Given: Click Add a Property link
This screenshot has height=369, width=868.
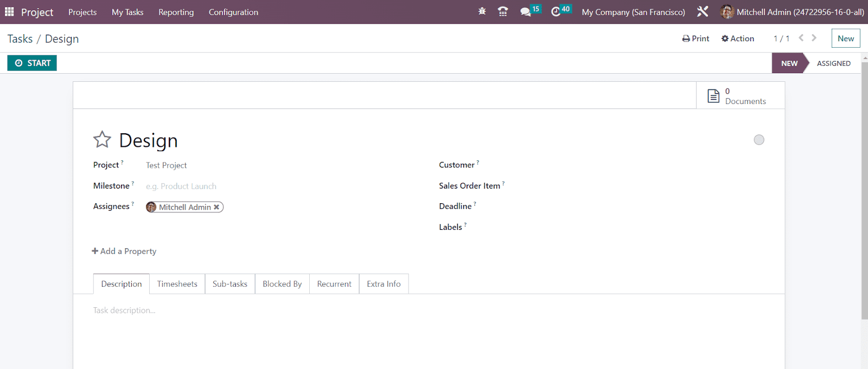Looking at the screenshot, I should [124, 251].
